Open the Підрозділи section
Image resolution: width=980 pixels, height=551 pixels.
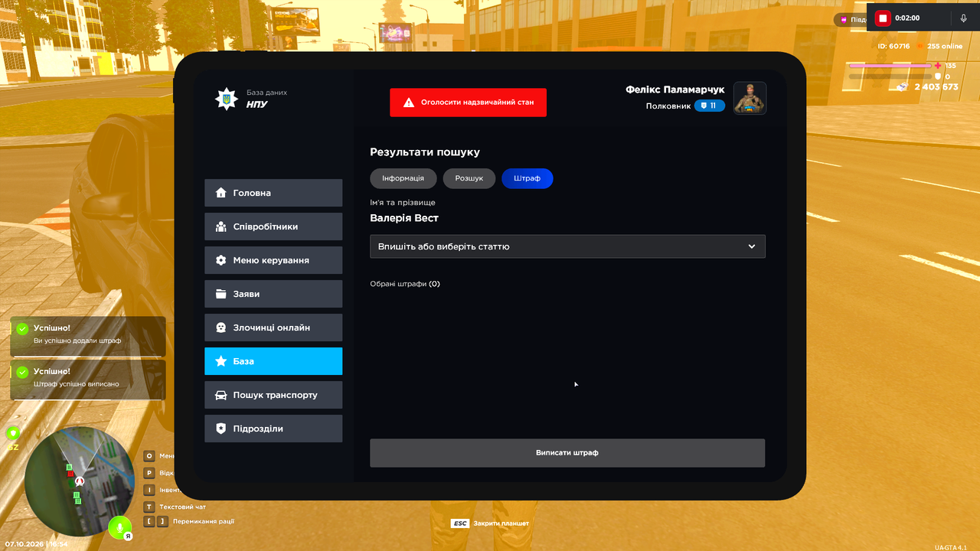273,429
